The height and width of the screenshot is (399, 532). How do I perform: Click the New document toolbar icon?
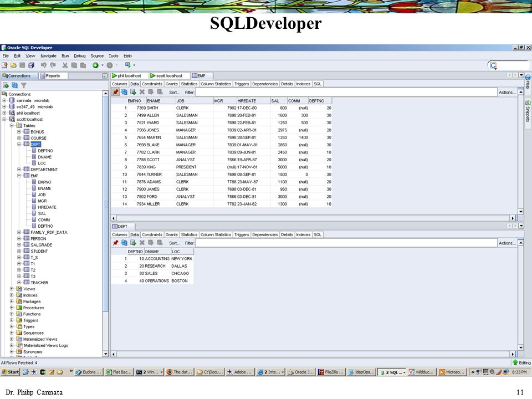tap(5, 65)
